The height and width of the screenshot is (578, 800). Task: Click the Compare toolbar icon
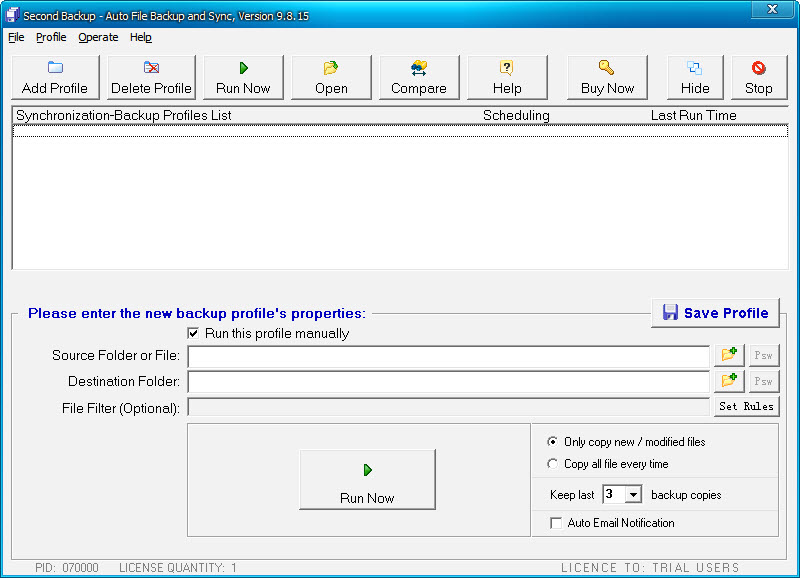[419, 68]
